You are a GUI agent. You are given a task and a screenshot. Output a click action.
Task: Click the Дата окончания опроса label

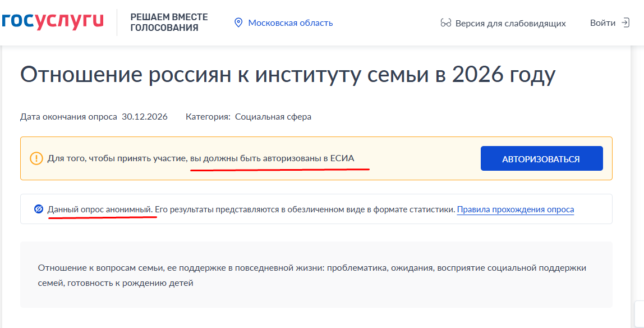click(68, 117)
